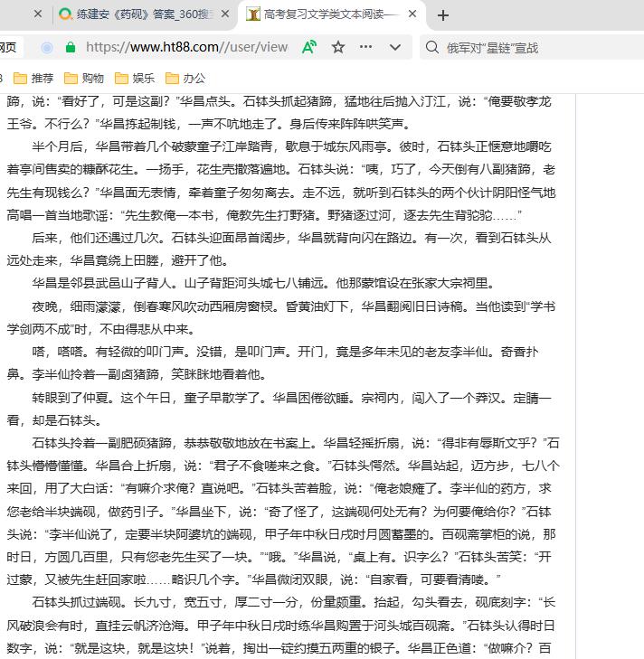Viewport: 644px width, 659px height.
Task: Click the line beginning 转眼到了仲夏
Action: (291, 397)
